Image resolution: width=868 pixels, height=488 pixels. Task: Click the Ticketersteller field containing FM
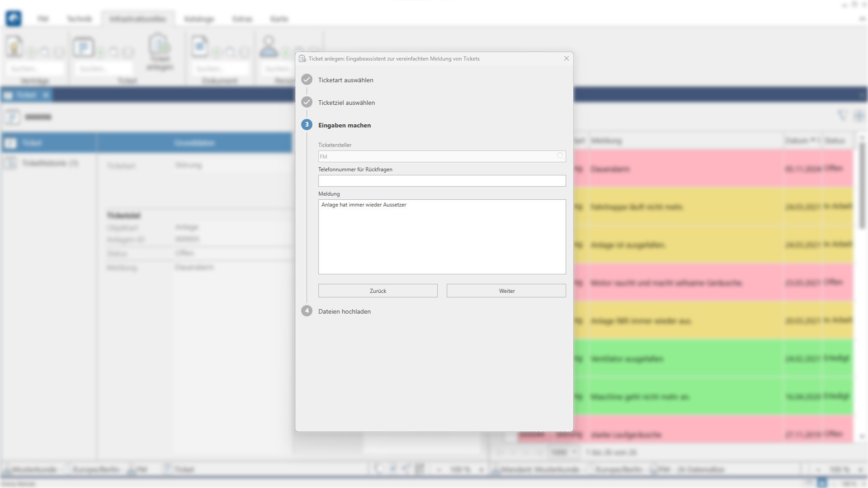pyautogui.click(x=434, y=156)
